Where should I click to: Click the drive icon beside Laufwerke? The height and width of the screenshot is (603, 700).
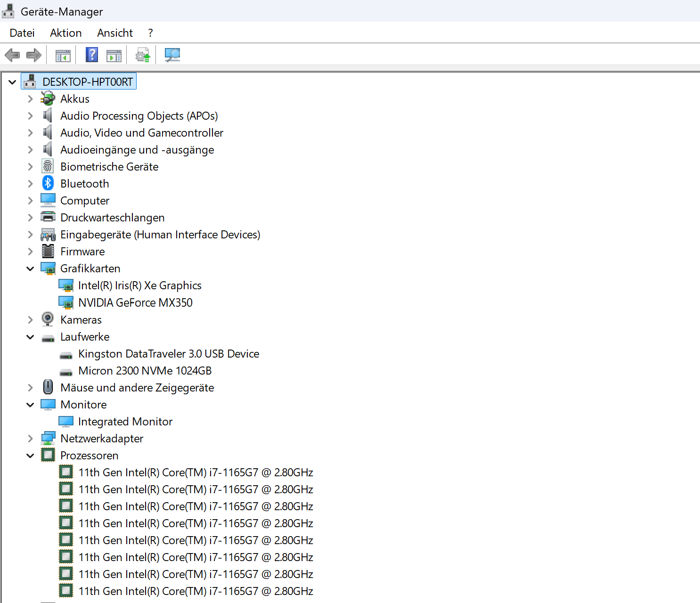point(48,338)
